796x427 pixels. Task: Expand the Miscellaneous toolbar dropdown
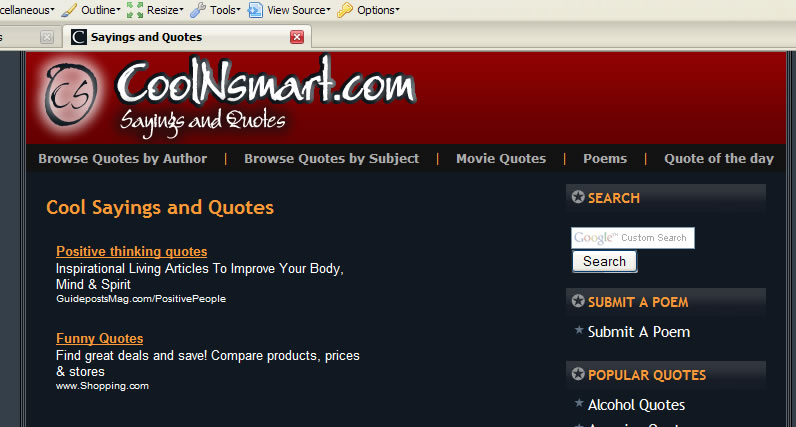point(27,10)
